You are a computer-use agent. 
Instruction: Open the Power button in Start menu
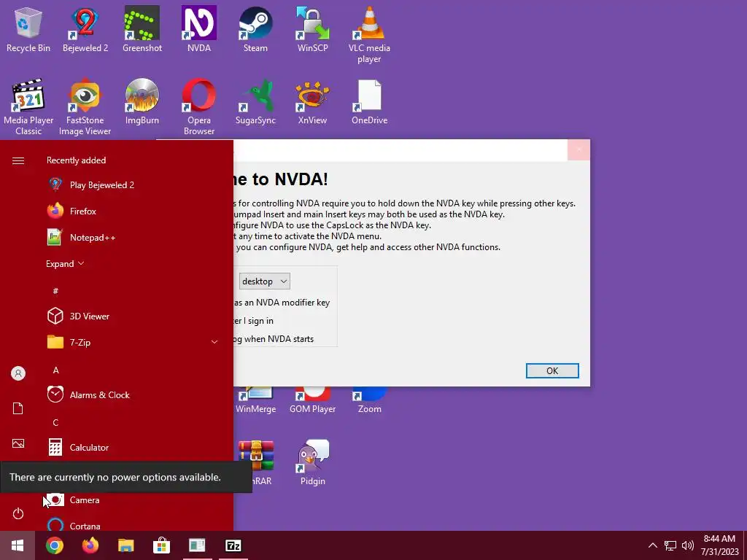click(x=18, y=514)
